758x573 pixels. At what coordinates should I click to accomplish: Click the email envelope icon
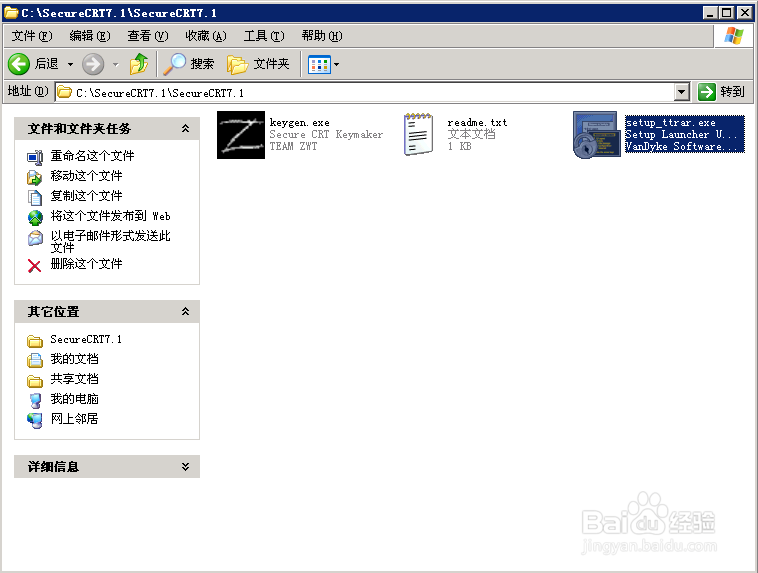35,238
